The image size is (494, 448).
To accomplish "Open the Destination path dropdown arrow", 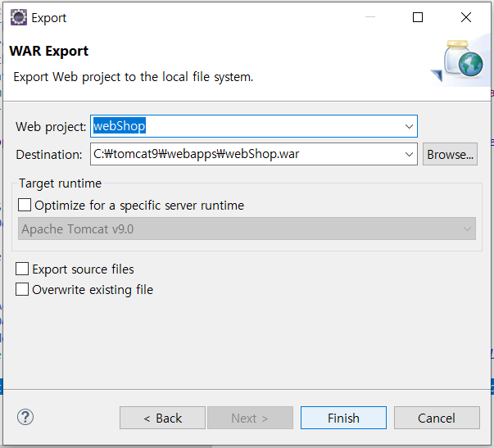I will click(x=409, y=154).
